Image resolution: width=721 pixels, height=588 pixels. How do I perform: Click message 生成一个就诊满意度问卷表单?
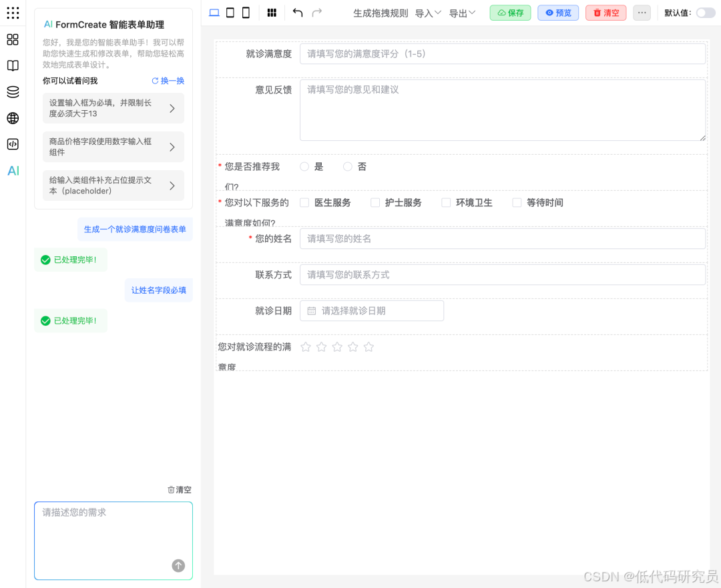(135, 230)
